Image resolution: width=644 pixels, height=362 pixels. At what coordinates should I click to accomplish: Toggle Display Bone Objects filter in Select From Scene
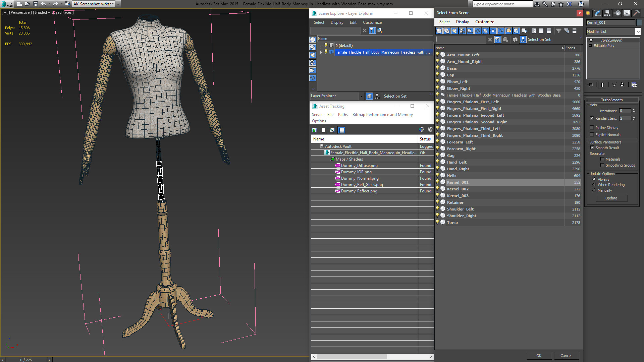tap(501, 31)
